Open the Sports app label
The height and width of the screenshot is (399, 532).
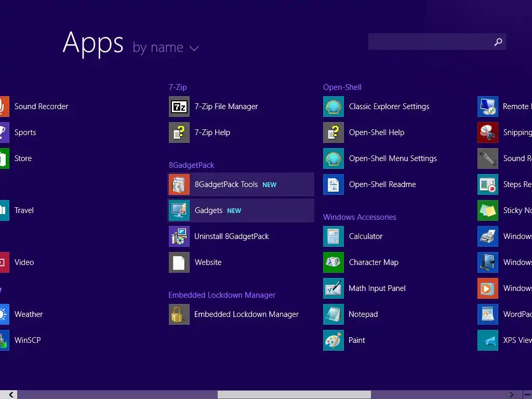tap(25, 132)
